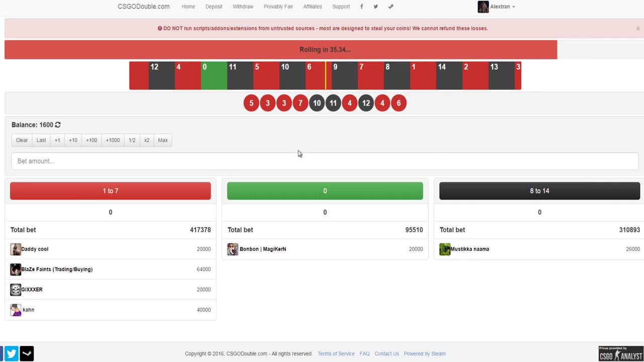Click the Rolling in countdown progress bar
644x362 pixels.
(x=281, y=50)
